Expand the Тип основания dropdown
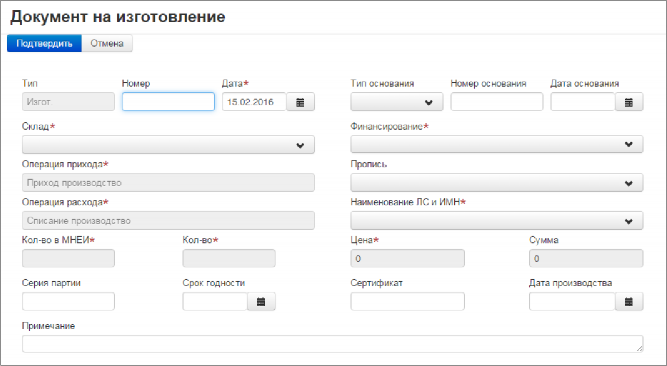Screen dimensions: 667x366 coord(397,102)
